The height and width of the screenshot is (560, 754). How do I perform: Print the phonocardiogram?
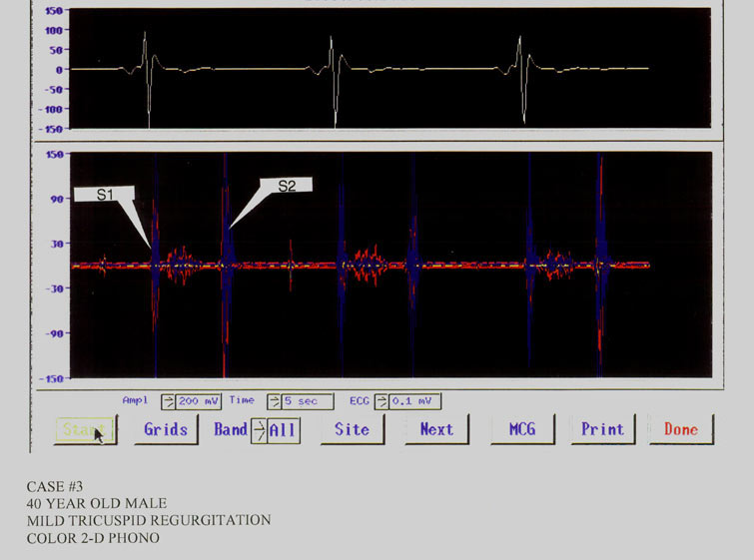(x=602, y=429)
